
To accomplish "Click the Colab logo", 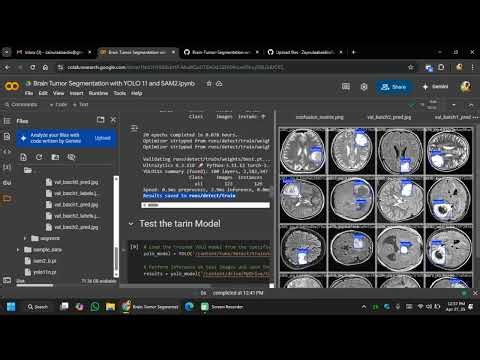I will click(12, 87).
